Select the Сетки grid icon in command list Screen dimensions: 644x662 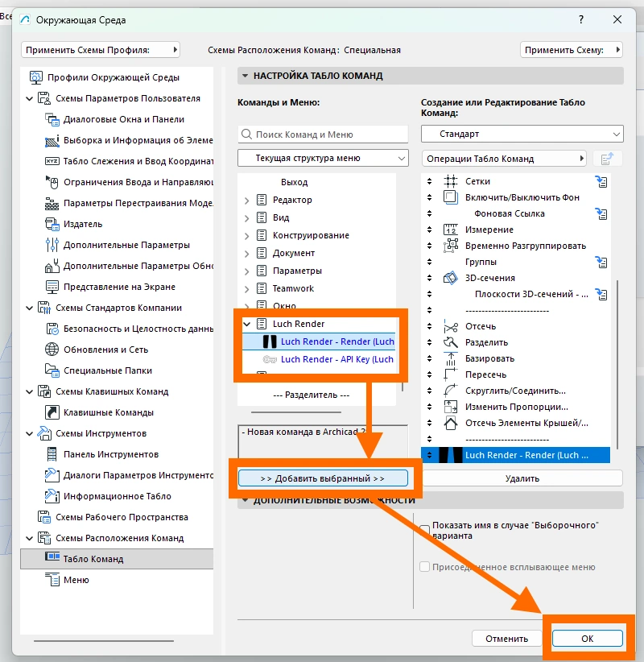[450, 181]
